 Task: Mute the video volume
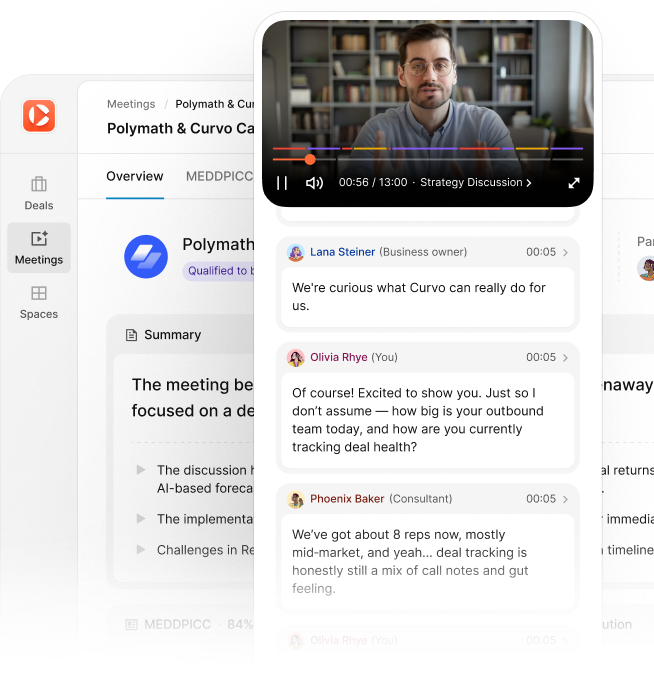tap(314, 183)
